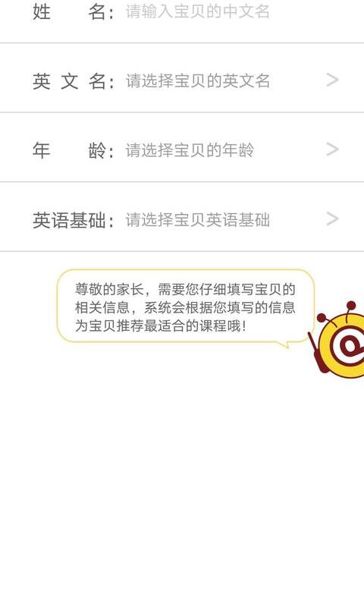Select the 请选择宝贝的英文名 placeholder

[x=198, y=80]
